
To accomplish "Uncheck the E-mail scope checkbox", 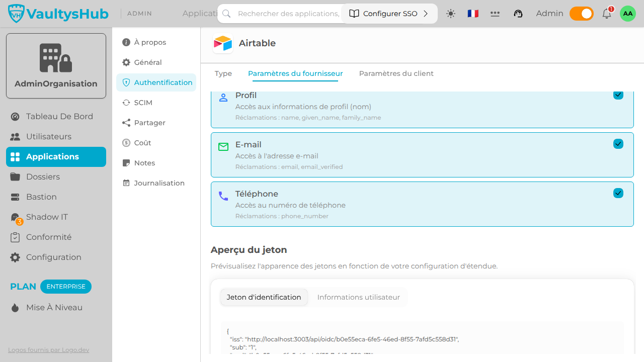I will (618, 144).
